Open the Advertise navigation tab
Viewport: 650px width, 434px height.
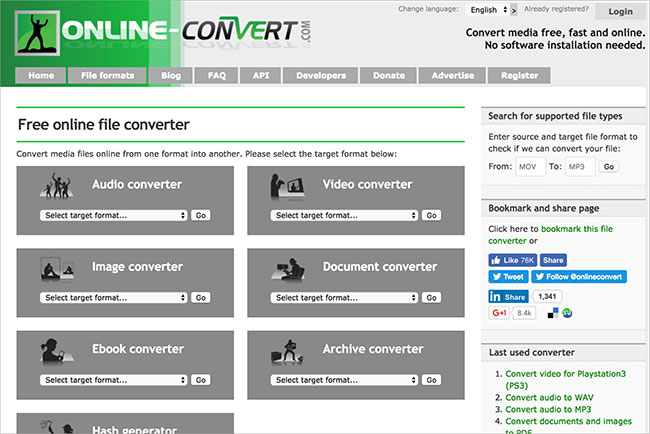452,75
